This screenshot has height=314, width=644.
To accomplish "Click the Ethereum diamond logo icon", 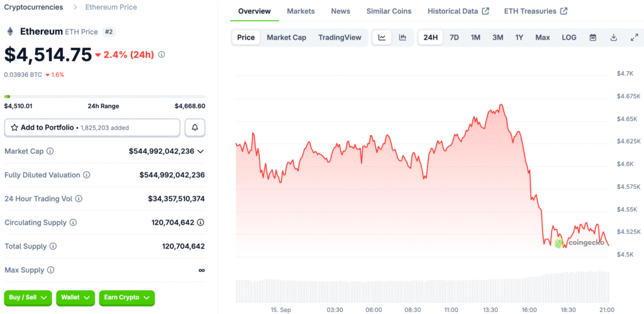I will pyautogui.click(x=9, y=31).
